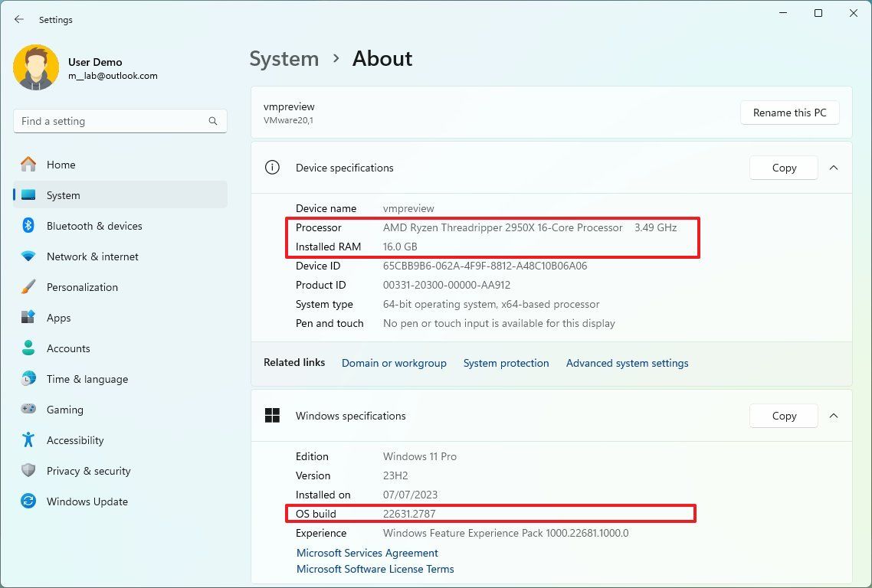Click the Apps icon in sidebar
Viewport: 872px width, 588px height.
click(28, 318)
